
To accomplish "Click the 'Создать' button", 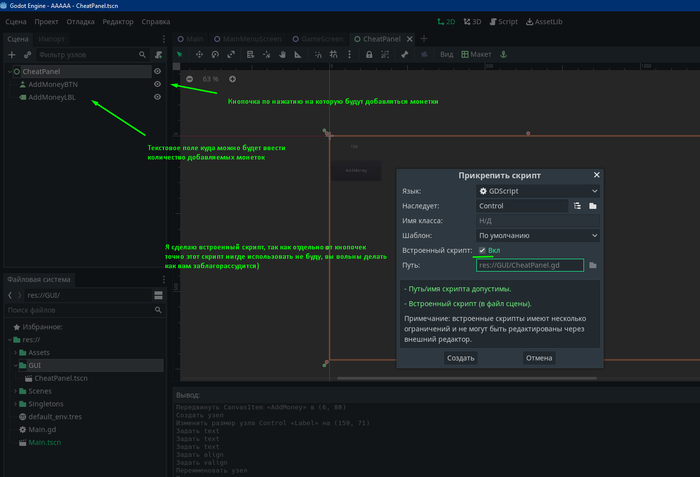I will pos(460,357).
